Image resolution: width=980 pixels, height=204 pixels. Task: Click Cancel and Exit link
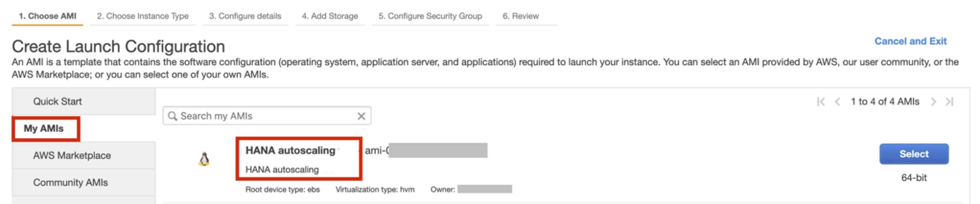coord(910,41)
